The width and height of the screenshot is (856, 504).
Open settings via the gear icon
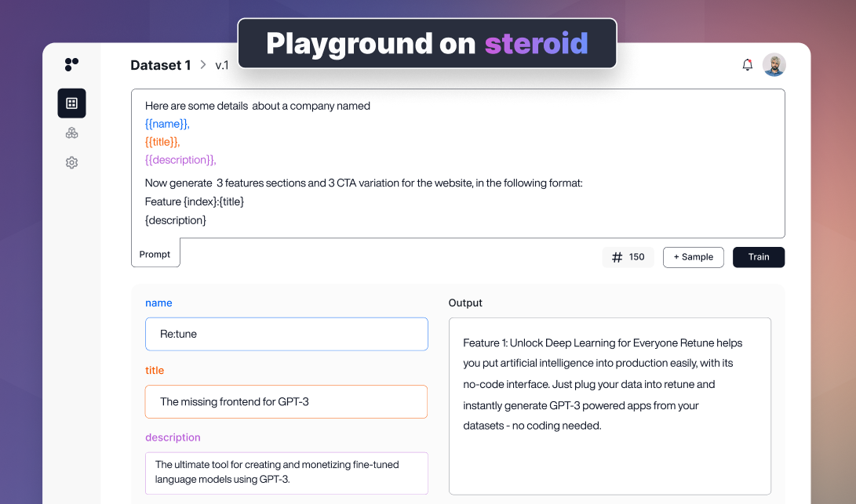pos(71,163)
